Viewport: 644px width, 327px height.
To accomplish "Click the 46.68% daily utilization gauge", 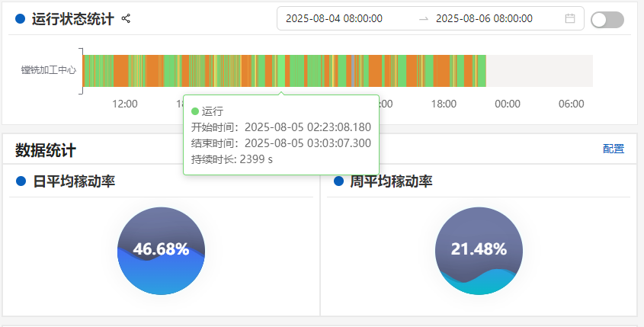I will coord(161,251).
